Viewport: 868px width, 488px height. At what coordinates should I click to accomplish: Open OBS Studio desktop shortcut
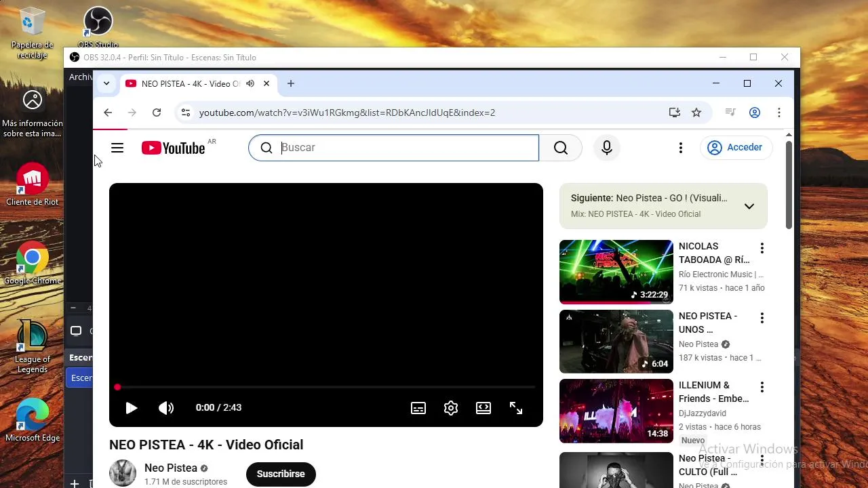point(98,27)
